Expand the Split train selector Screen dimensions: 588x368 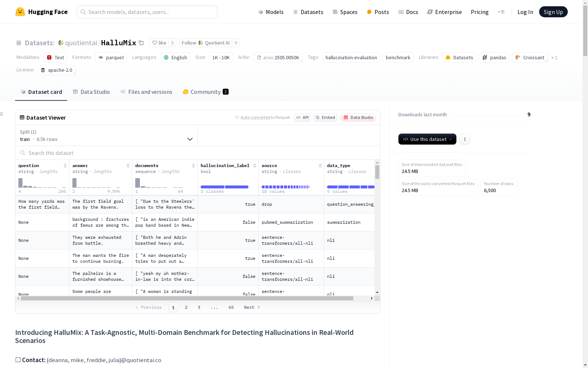[x=106, y=135]
